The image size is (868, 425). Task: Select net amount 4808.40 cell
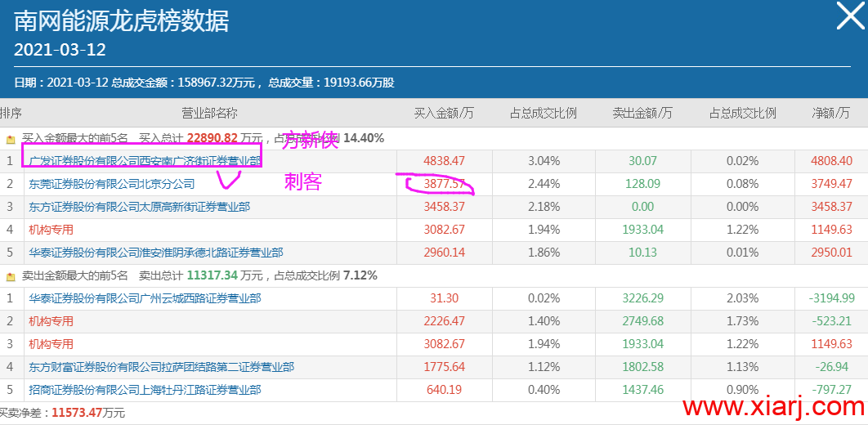tap(831, 162)
